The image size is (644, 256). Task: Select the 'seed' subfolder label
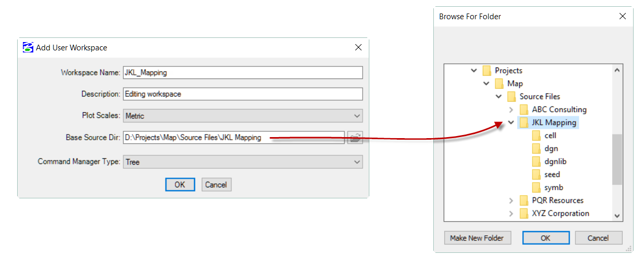552,174
